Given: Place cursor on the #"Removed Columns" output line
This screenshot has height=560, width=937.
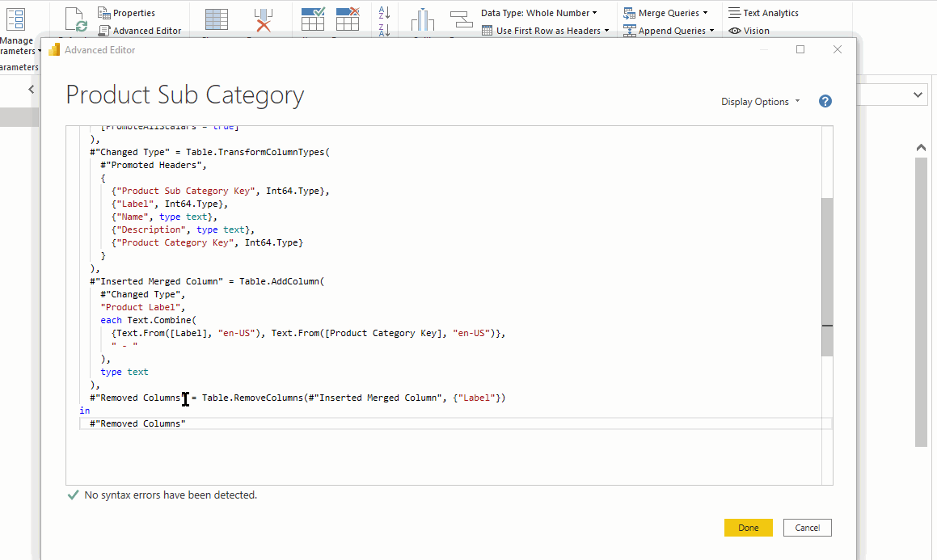Looking at the screenshot, I should pos(137,423).
